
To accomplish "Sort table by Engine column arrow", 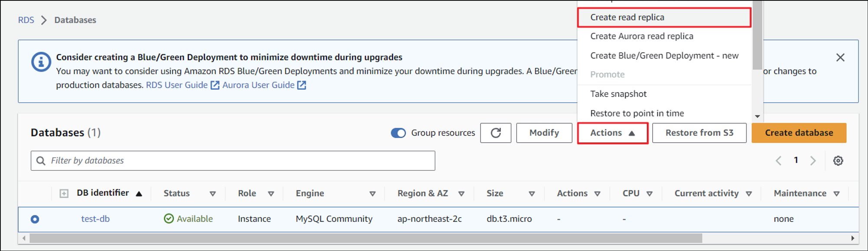I will [372, 194].
